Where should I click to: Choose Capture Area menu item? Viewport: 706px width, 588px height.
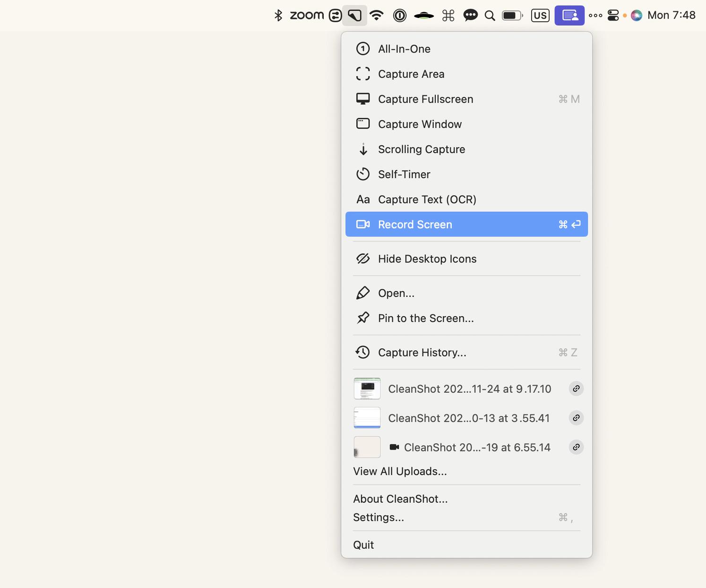411,74
